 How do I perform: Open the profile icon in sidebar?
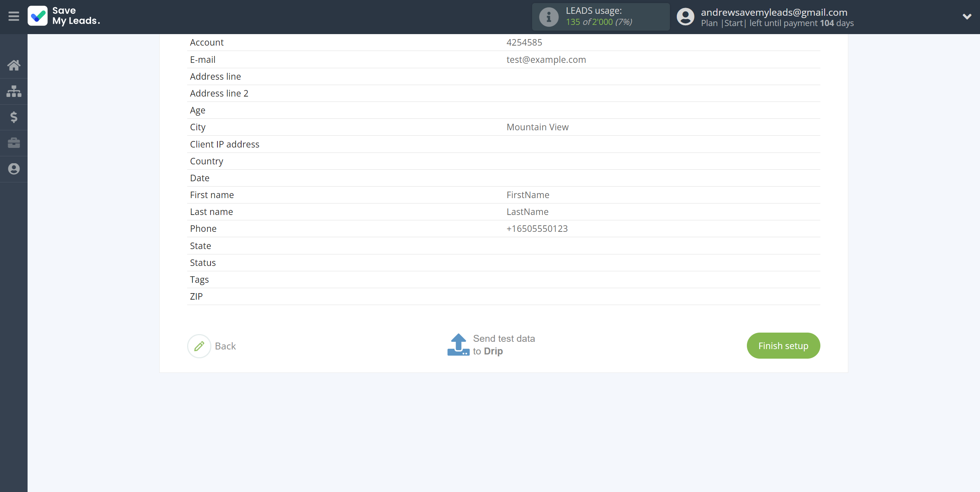[x=14, y=169]
